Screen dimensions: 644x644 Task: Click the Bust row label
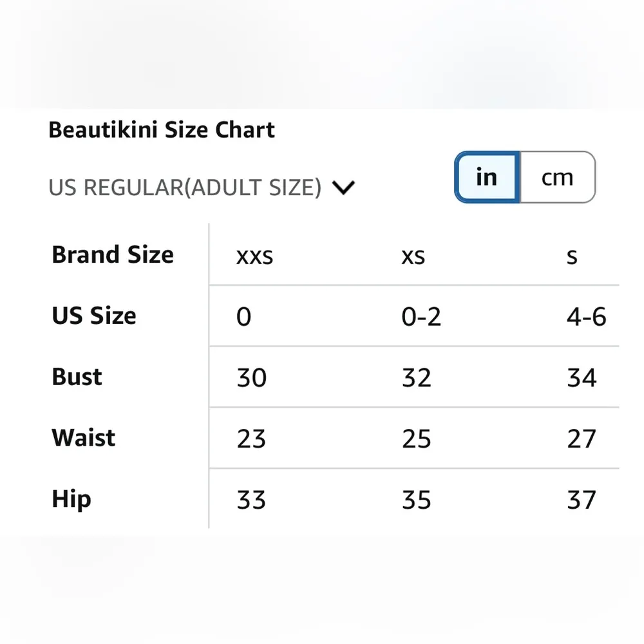pos(77,377)
